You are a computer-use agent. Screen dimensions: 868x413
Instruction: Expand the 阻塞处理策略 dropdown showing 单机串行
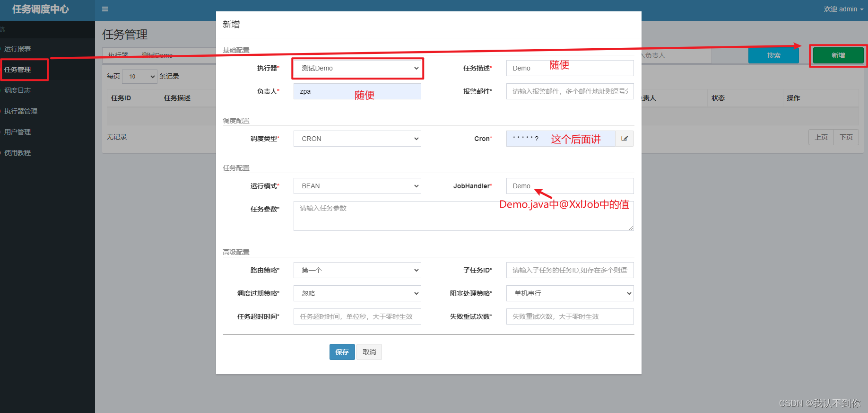coord(570,293)
